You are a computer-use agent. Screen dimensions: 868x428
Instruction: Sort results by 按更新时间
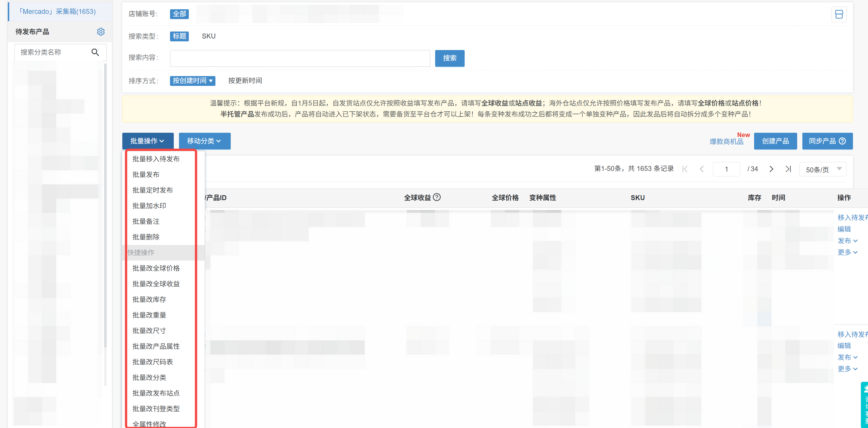[245, 81]
